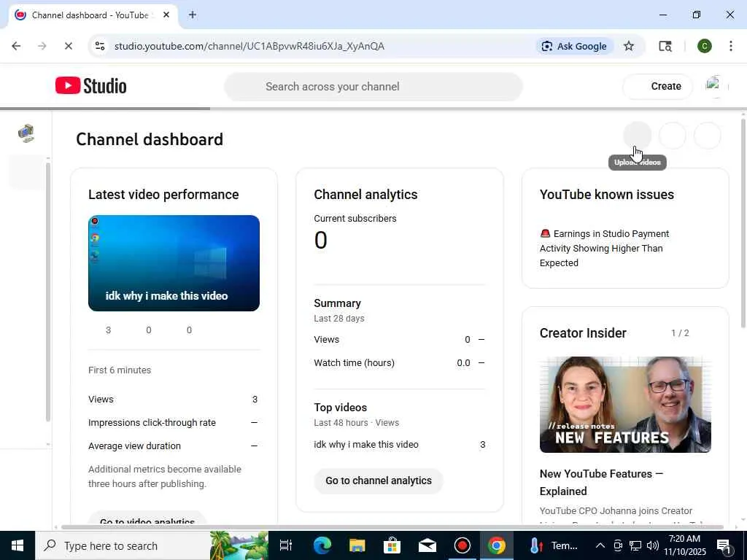Open volume control in system tray
Image resolution: width=747 pixels, height=560 pixels.
(653, 545)
